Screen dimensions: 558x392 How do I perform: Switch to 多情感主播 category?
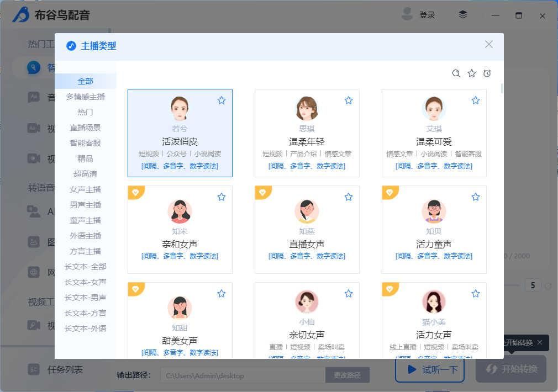click(x=86, y=97)
